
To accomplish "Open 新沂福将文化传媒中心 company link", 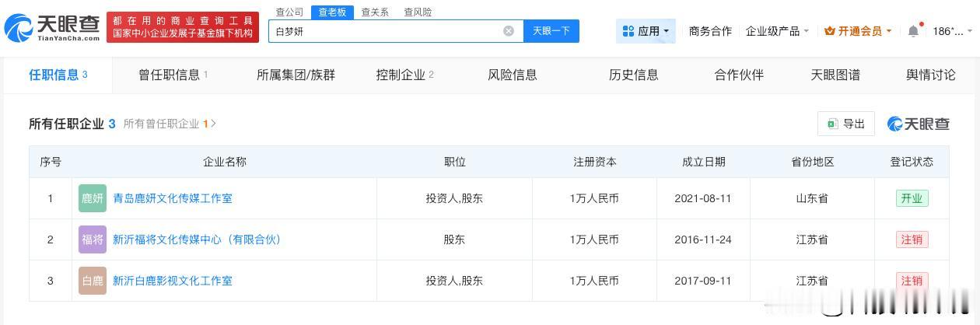I will pyautogui.click(x=197, y=239).
